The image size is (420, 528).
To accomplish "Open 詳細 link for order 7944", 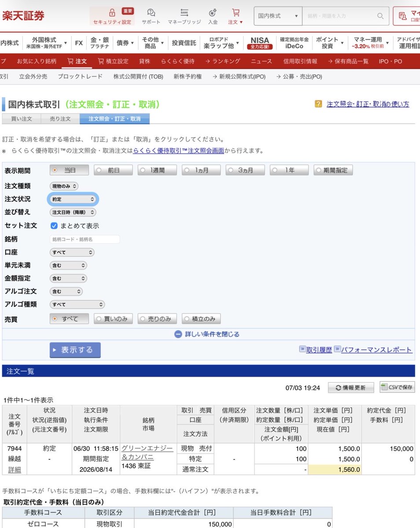I will coord(15,469).
